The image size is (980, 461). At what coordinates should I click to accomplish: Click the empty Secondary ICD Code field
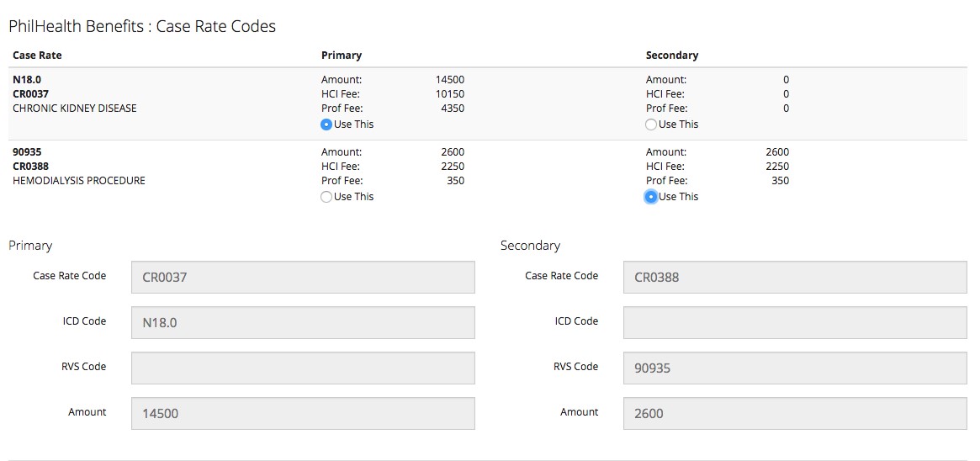point(794,322)
